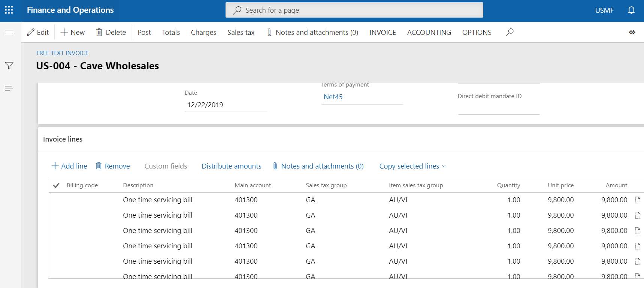Click the Date field showing 12/22/2019
Viewport: 644px width, 288px height.
click(225, 105)
